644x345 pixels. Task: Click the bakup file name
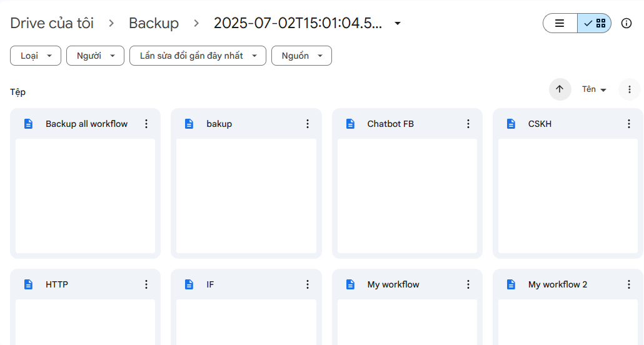tap(219, 124)
